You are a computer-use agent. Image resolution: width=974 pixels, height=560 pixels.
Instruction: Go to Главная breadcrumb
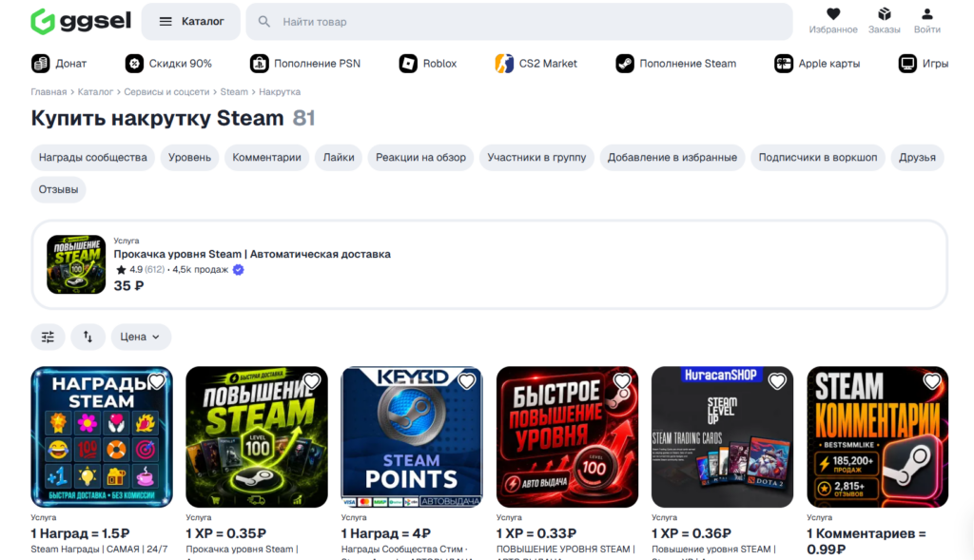point(49,92)
